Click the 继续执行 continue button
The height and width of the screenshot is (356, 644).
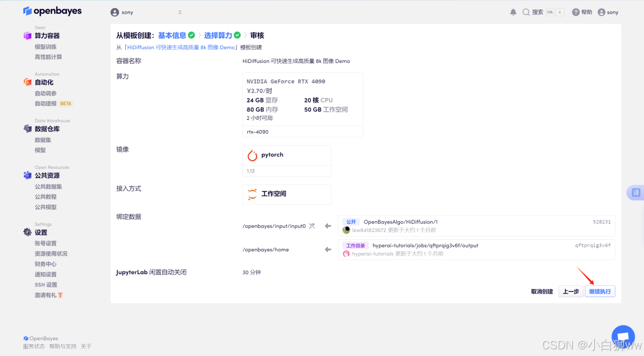[599, 291]
